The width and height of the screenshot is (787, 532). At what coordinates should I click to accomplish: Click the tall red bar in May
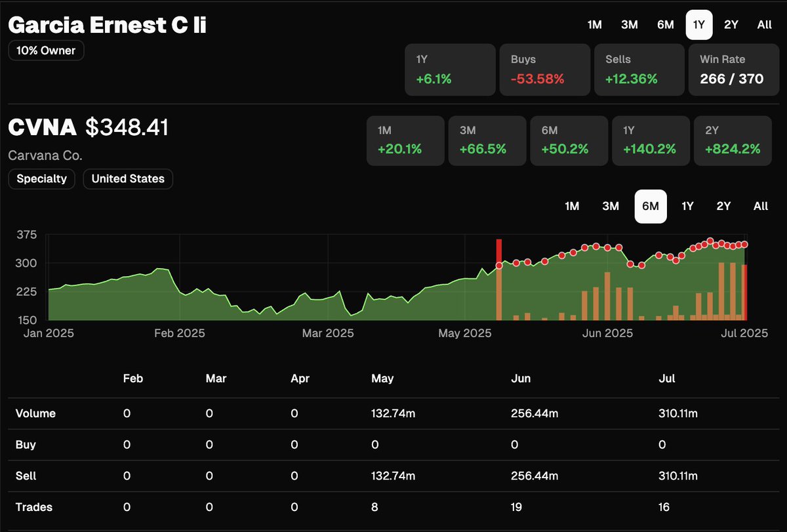point(499,279)
